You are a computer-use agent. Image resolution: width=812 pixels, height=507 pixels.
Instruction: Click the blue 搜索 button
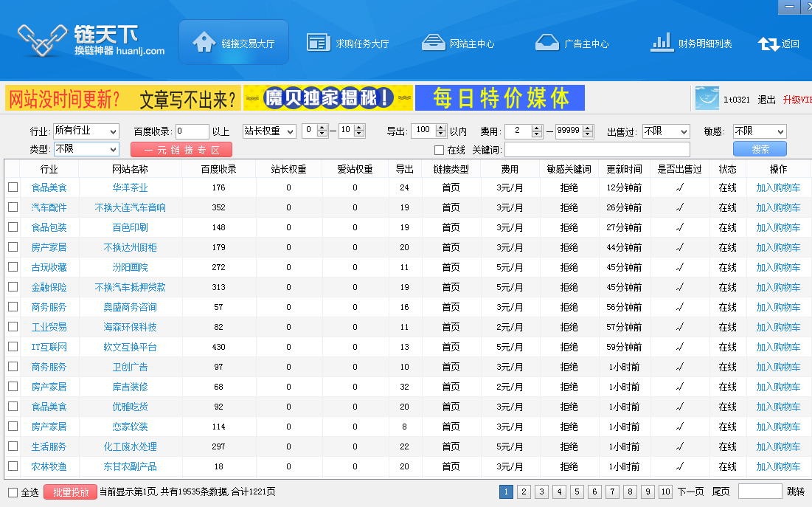click(760, 150)
